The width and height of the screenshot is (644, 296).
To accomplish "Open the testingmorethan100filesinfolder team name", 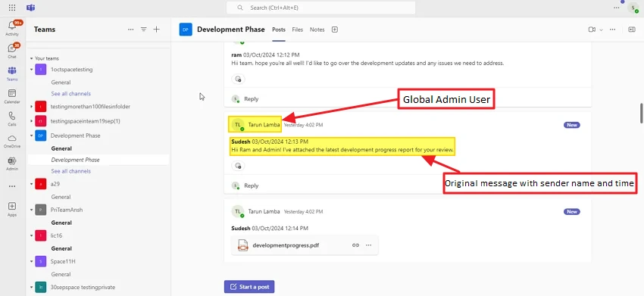I will pos(90,107).
